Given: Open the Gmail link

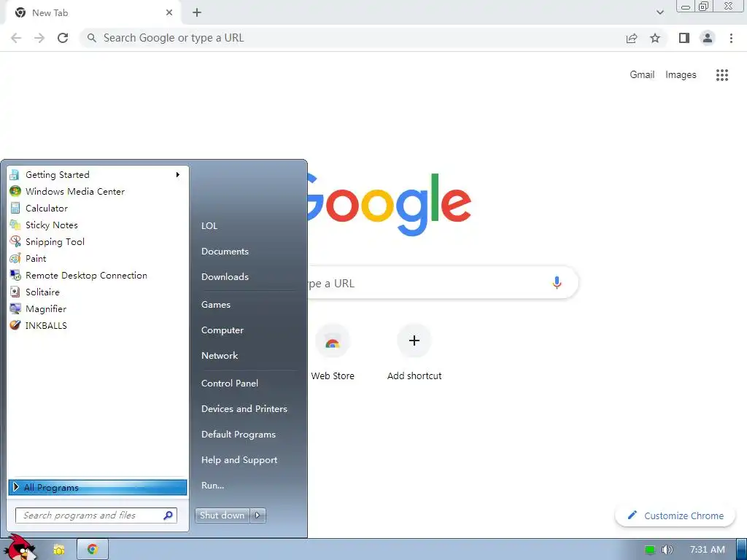Looking at the screenshot, I should (642, 75).
